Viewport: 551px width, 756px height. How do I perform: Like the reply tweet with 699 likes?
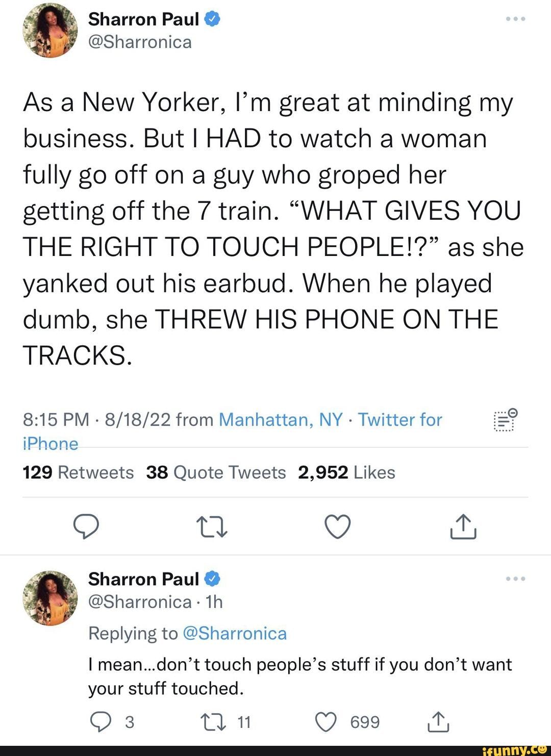(x=325, y=721)
